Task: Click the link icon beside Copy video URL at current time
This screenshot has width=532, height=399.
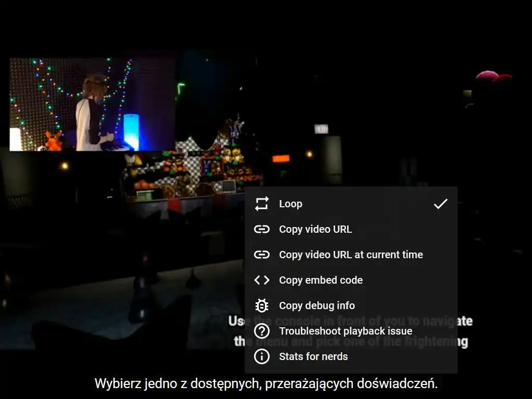Action: click(x=262, y=255)
